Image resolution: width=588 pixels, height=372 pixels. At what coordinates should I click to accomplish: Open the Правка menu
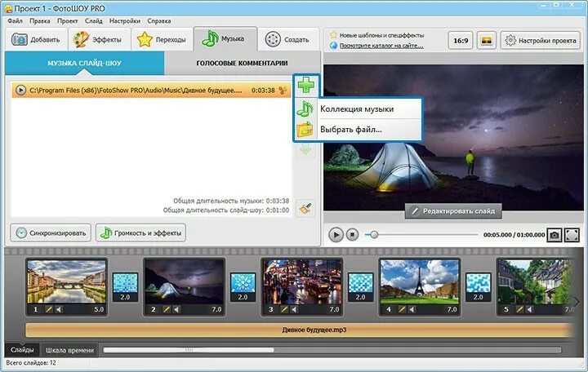pos(40,21)
